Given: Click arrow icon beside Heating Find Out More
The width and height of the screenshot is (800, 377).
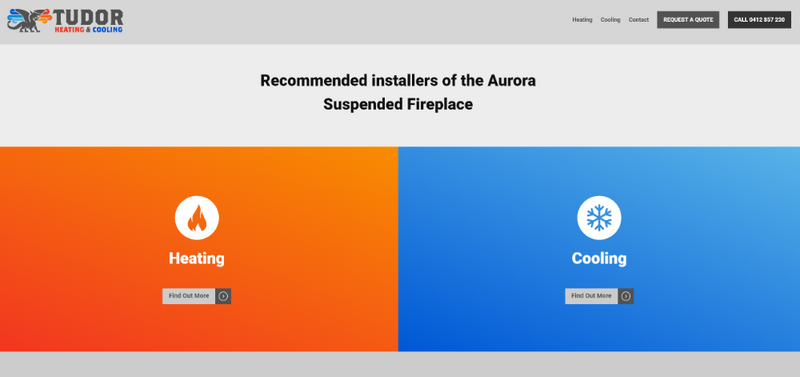Looking at the screenshot, I should coord(223,296).
